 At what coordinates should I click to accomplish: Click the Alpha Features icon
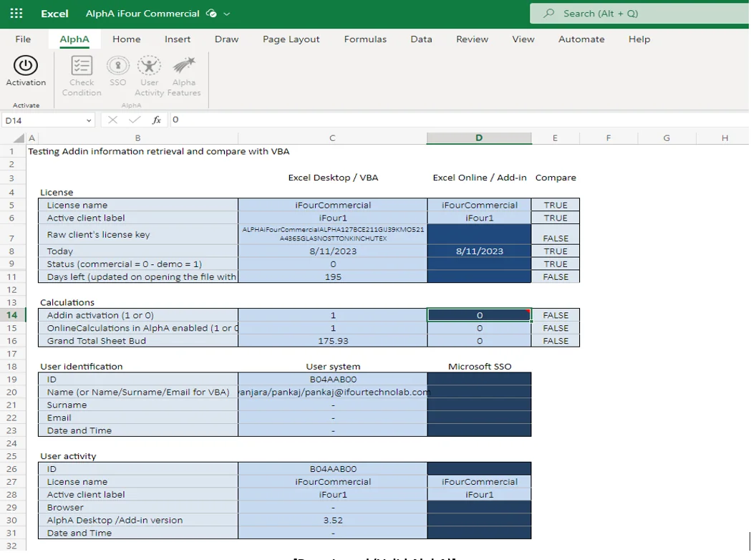click(184, 66)
